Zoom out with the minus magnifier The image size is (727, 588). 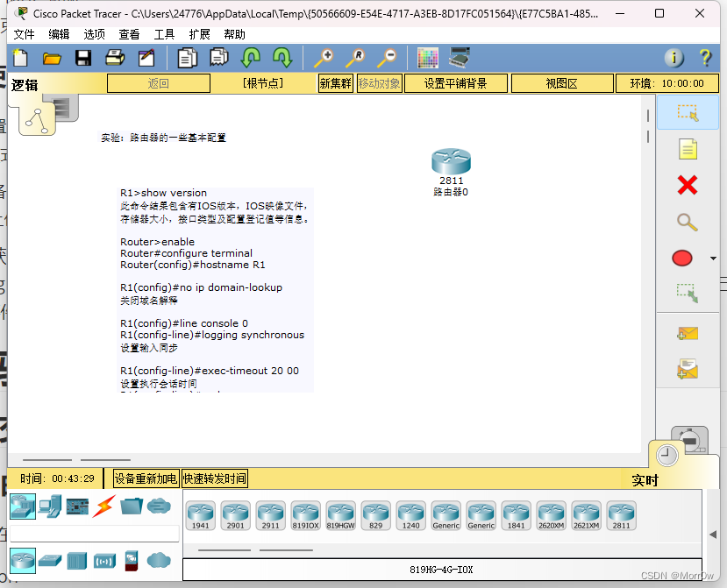coord(387,59)
